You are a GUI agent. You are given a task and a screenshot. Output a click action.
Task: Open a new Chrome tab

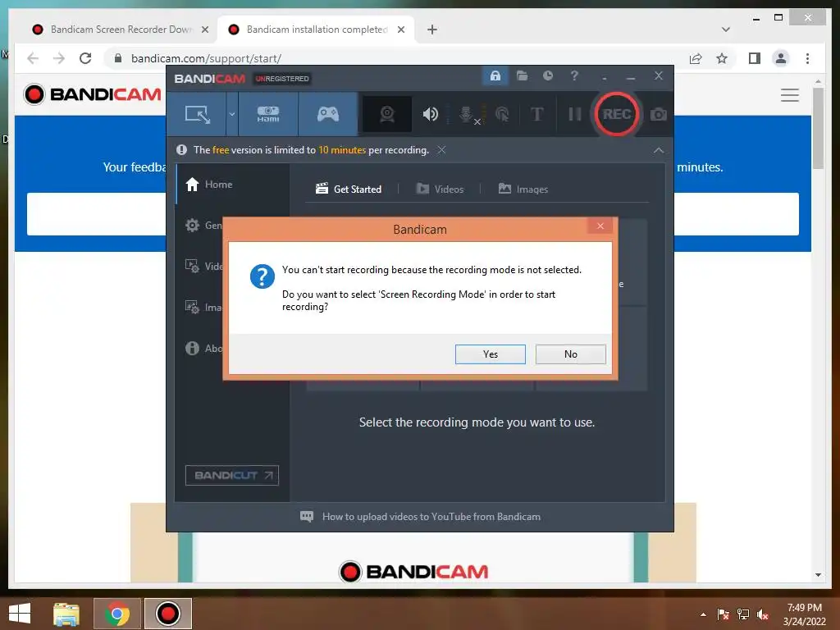coord(432,30)
